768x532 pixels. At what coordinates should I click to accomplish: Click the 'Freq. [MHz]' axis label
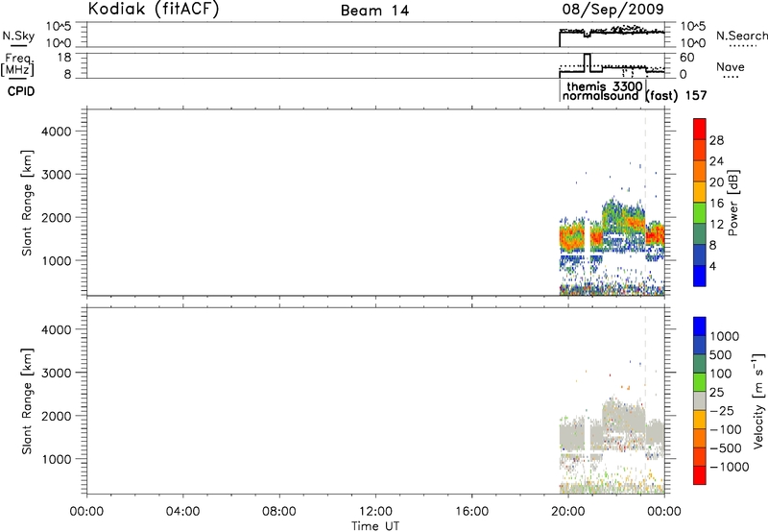(18, 64)
